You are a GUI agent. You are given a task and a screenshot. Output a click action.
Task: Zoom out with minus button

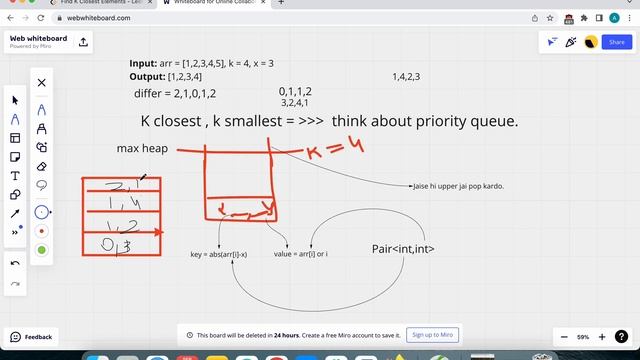tap(564, 337)
